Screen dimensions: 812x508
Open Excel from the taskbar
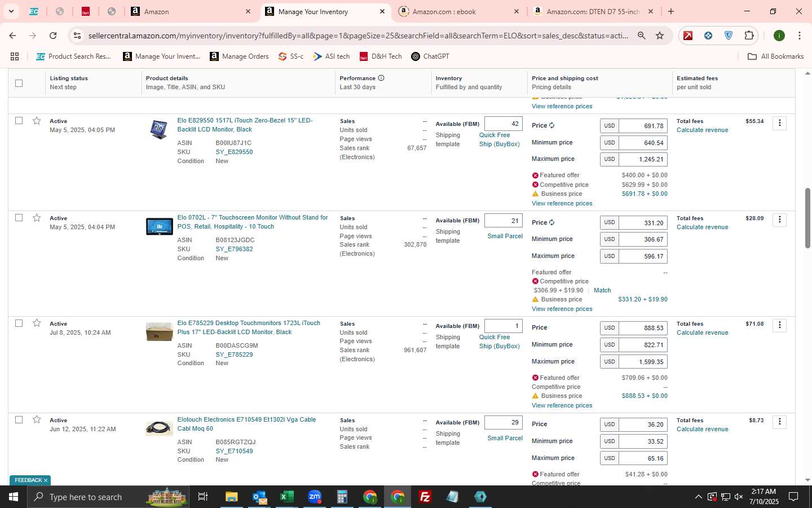[x=286, y=497]
